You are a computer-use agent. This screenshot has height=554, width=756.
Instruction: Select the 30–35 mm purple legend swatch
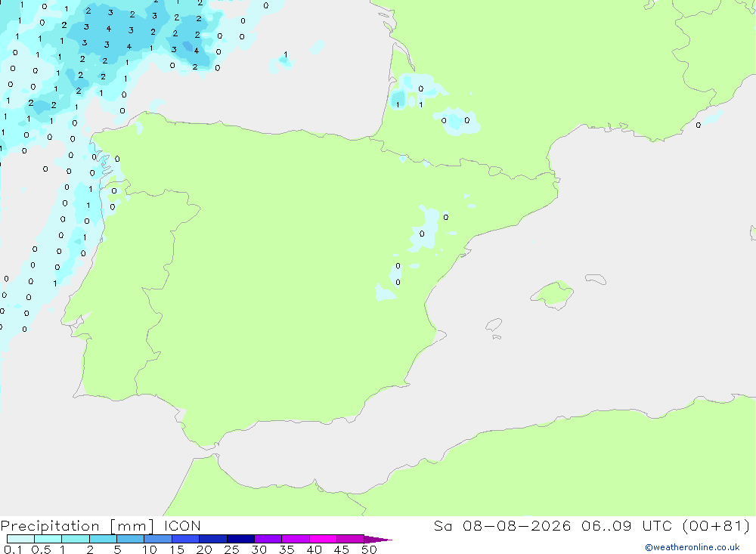coord(268,539)
